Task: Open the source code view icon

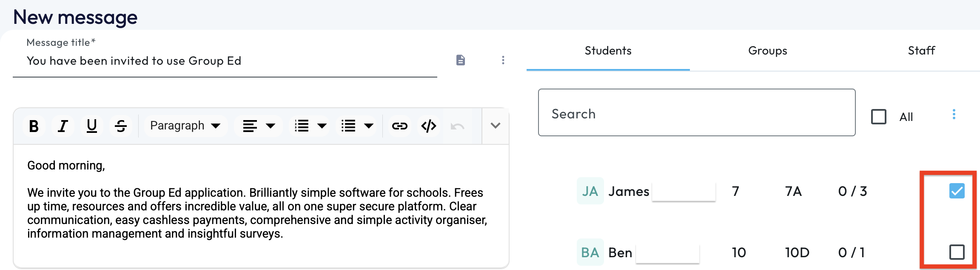Action: [x=429, y=126]
